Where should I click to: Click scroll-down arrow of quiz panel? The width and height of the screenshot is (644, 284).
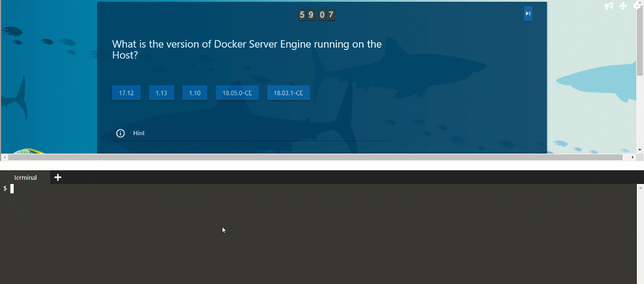tap(640, 150)
